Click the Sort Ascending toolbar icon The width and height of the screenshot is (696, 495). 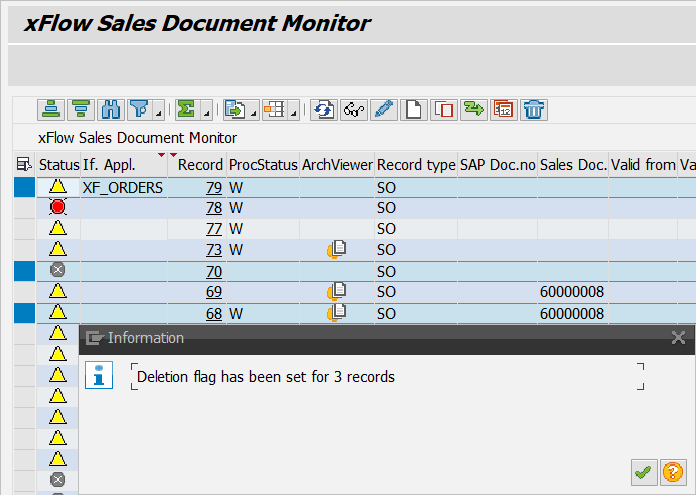(x=51, y=109)
